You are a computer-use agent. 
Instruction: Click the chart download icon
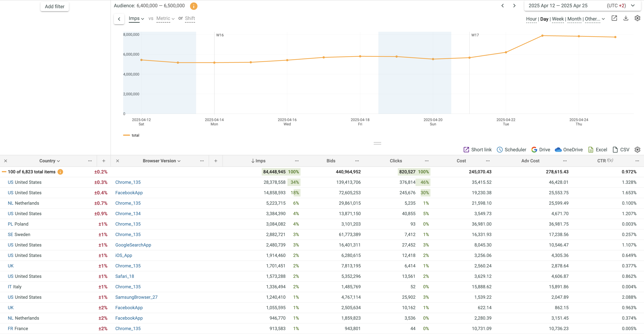(x=626, y=18)
